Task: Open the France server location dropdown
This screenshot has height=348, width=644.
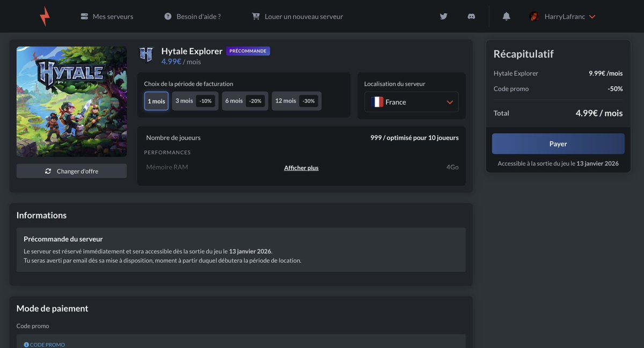Action: click(412, 102)
